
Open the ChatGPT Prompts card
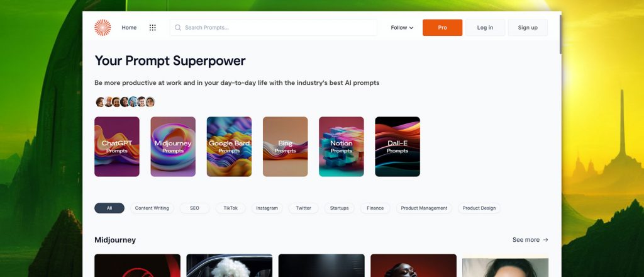click(x=117, y=147)
